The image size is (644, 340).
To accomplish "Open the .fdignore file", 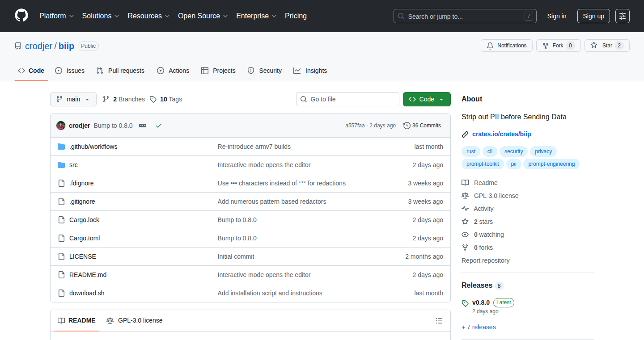I will click(81, 183).
